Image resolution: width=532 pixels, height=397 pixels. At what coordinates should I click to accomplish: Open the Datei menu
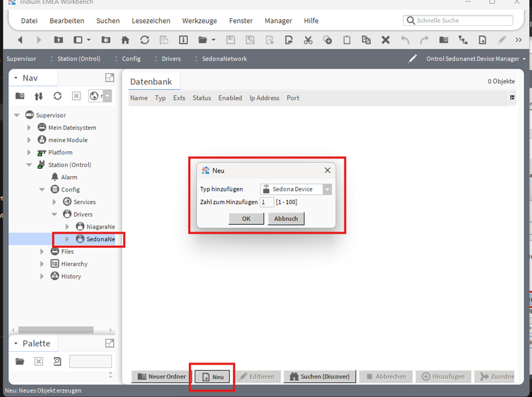tap(29, 21)
